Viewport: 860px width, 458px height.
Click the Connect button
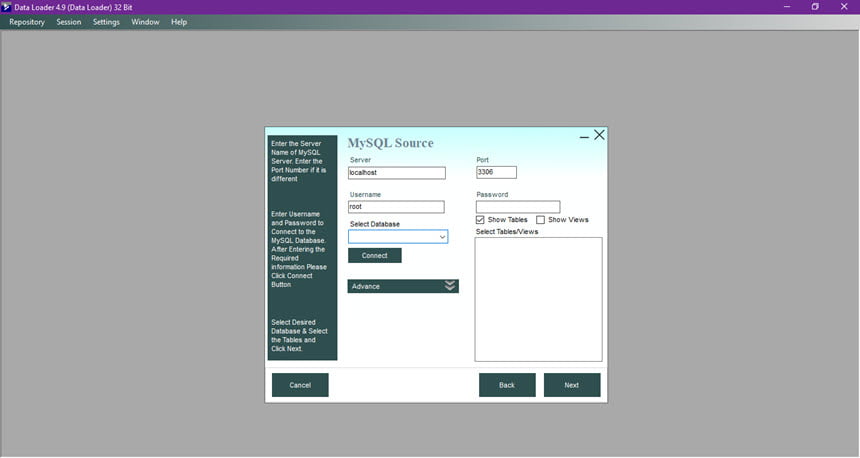pyautogui.click(x=375, y=256)
